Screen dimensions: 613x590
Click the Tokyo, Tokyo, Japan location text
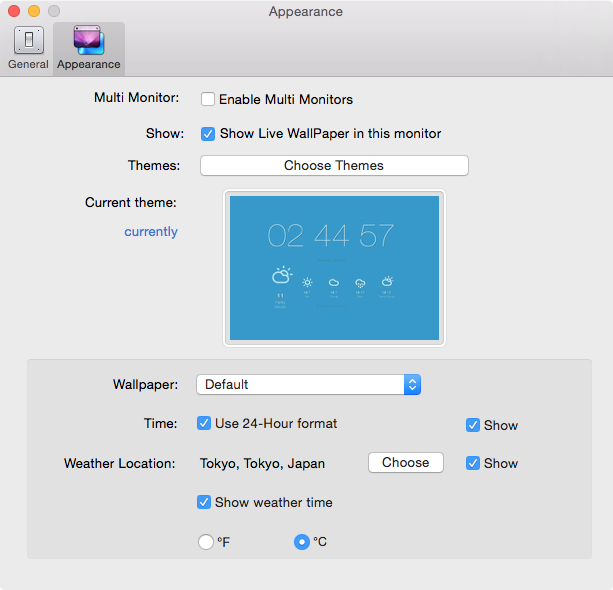click(x=262, y=464)
